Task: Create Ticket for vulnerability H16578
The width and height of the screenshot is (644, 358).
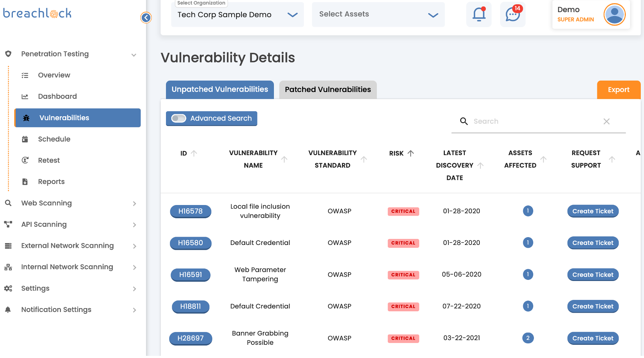Action: coord(593,211)
